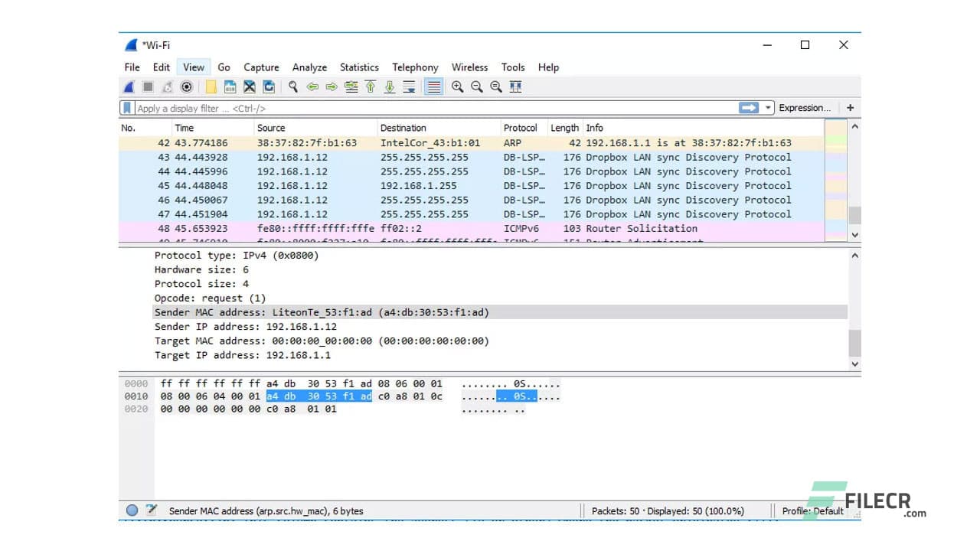The width and height of the screenshot is (980, 551).
Task: Open the Statistics menu
Action: coord(359,67)
